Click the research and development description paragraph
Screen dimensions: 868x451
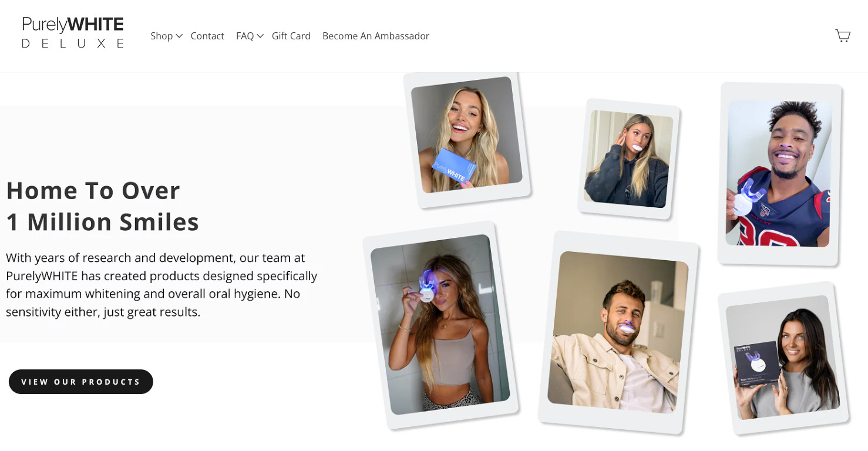pyautogui.click(x=162, y=285)
